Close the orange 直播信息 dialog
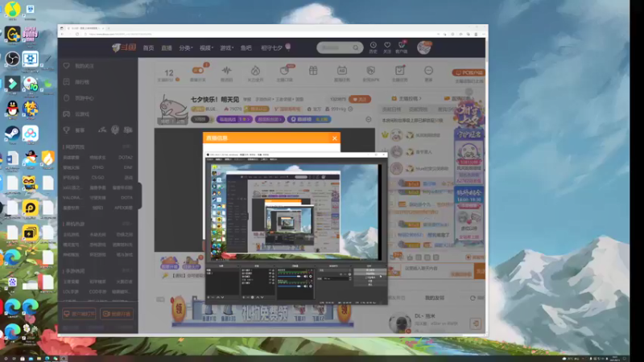The width and height of the screenshot is (644, 362). pos(334,138)
